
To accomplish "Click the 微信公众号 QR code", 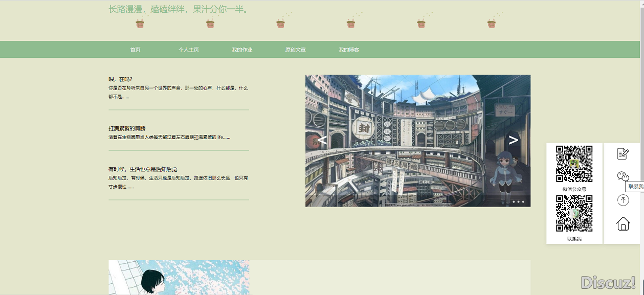I will 574,164.
